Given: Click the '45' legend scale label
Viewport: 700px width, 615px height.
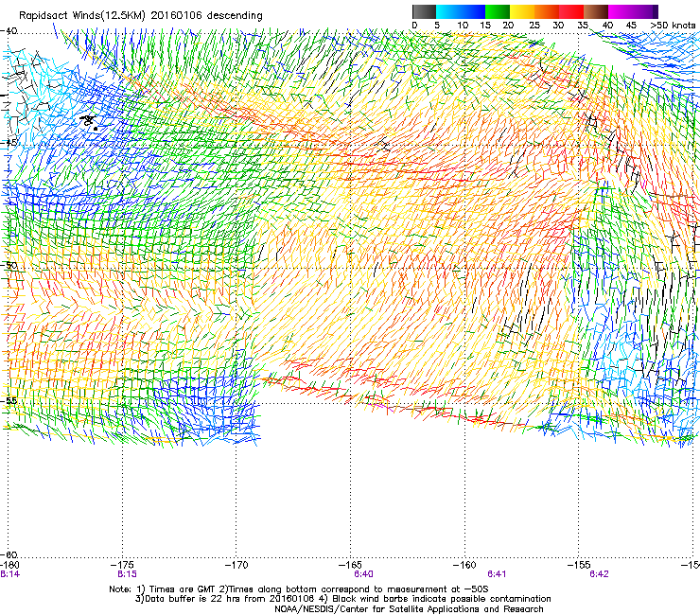Looking at the screenshot, I should (631, 26).
